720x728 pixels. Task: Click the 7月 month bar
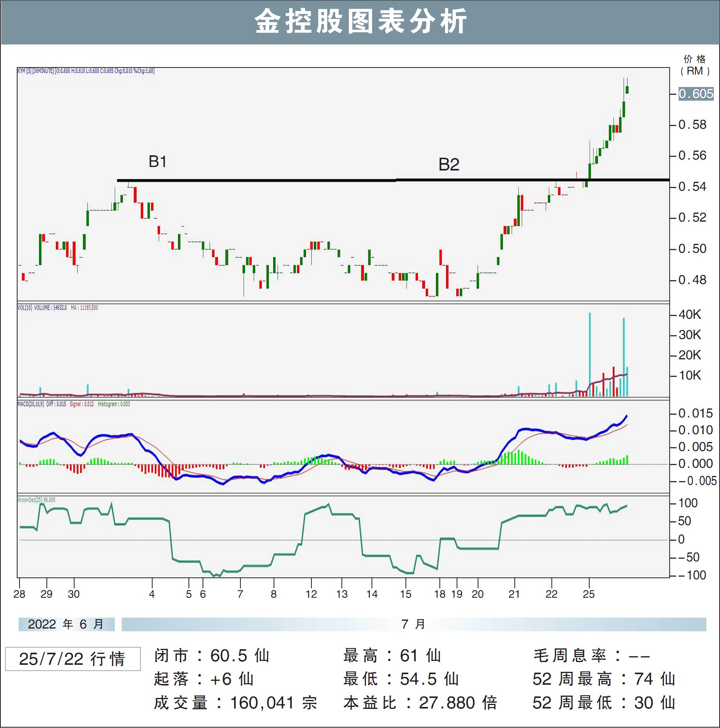pyautogui.click(x=414, y=624)
